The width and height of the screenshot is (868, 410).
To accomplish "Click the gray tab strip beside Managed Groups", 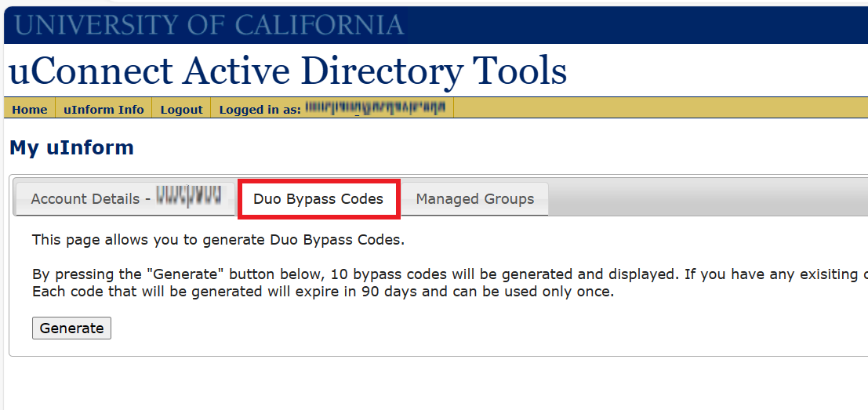I will (x=706, y=199).
